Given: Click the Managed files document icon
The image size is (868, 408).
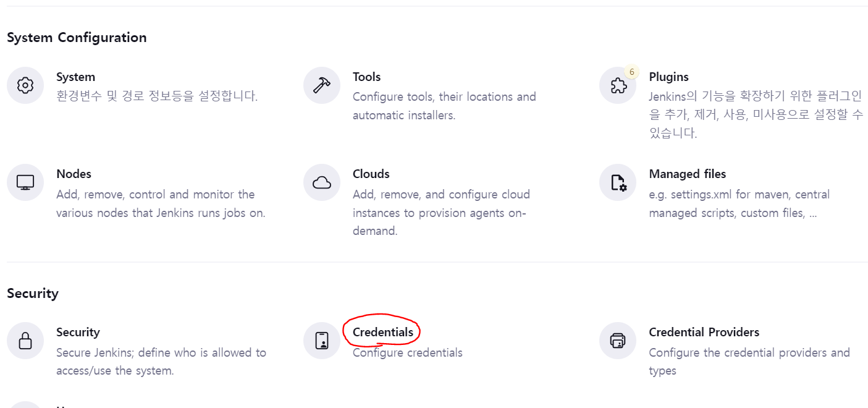Looking at the screenshot, I should click(618, 182).
